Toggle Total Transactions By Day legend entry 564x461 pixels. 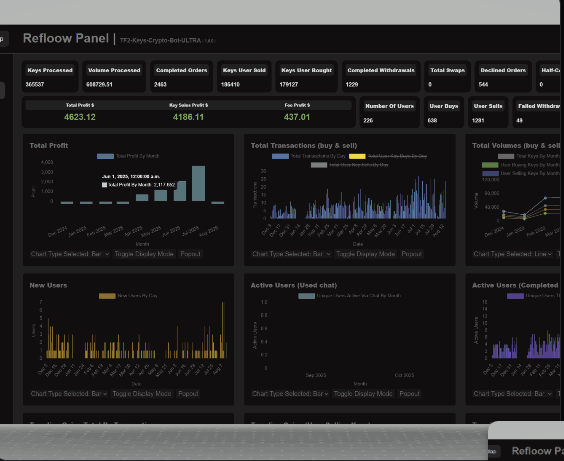pyautogui.click(x=309, y=156)
